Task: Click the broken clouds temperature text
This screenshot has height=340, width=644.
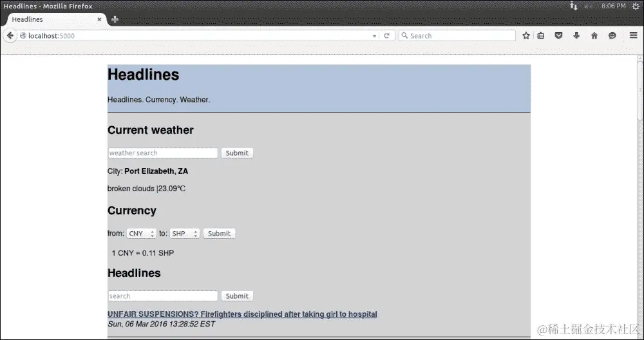Action: (x=146, y=189)
